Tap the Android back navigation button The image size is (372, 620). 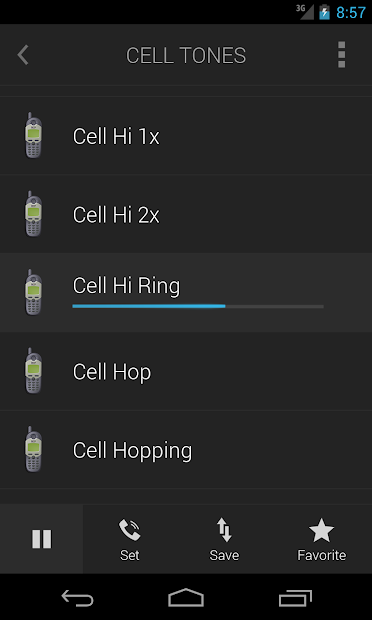point(77,597)
